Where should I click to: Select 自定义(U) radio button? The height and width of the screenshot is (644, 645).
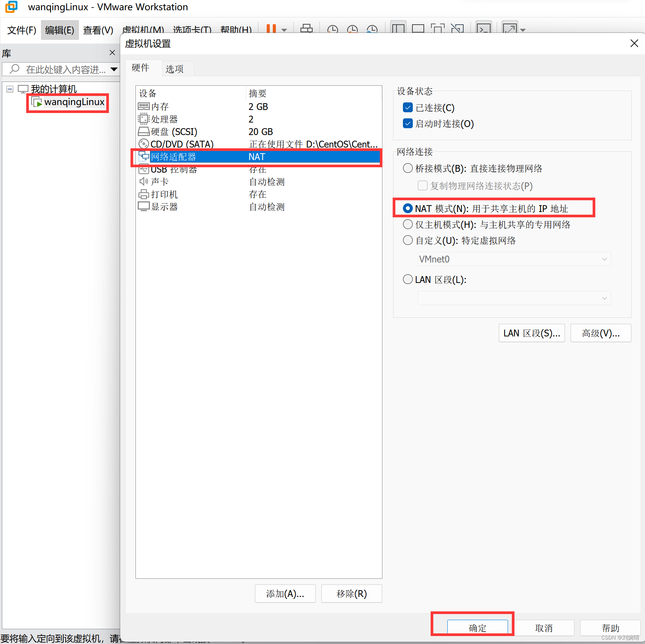(x=408, y=240)
